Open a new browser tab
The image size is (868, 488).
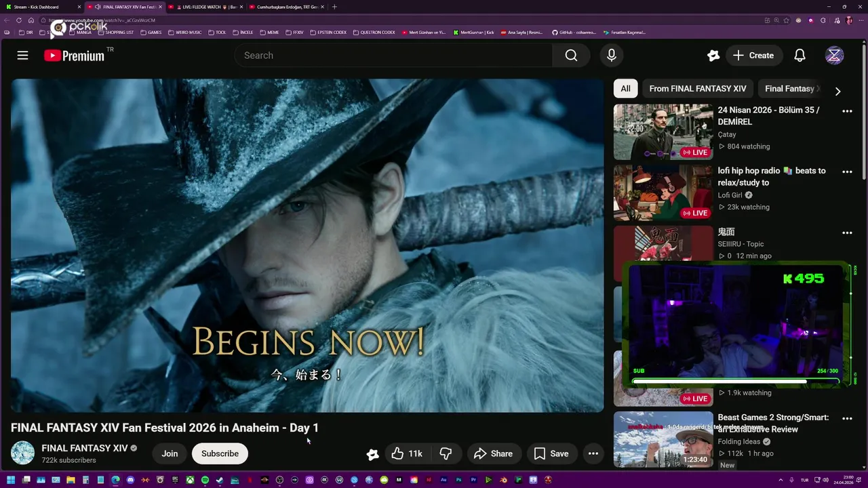pos(334,7)
